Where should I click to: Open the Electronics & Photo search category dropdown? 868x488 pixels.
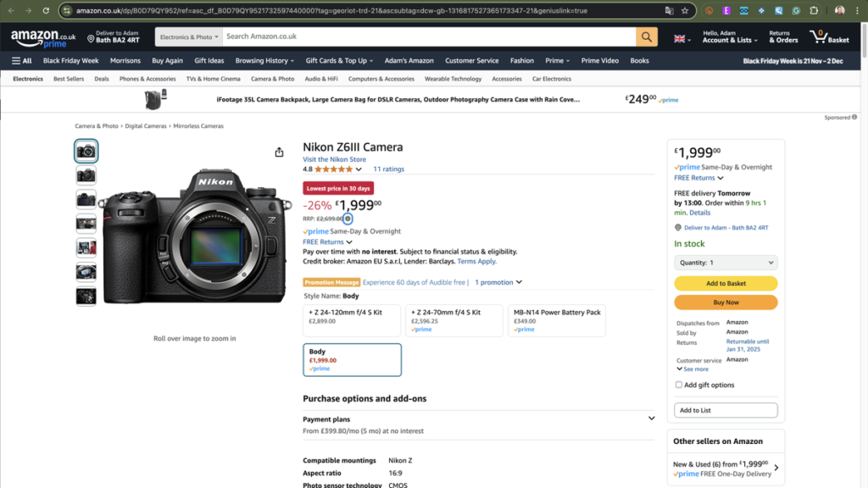(189, 36)
